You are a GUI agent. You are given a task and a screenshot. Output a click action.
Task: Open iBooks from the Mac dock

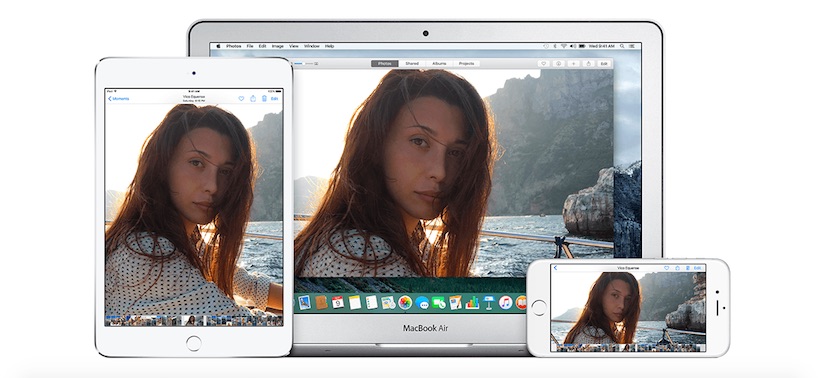[521, 302]
